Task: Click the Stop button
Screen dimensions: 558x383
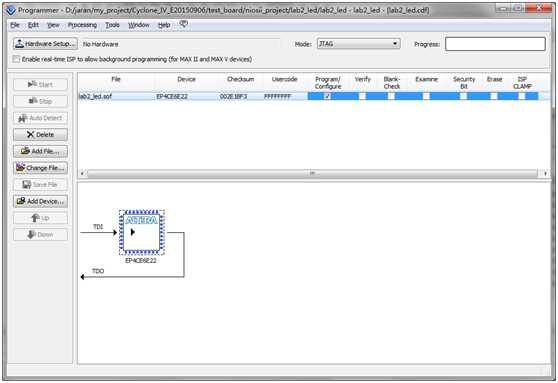Action: pos(40,101)
